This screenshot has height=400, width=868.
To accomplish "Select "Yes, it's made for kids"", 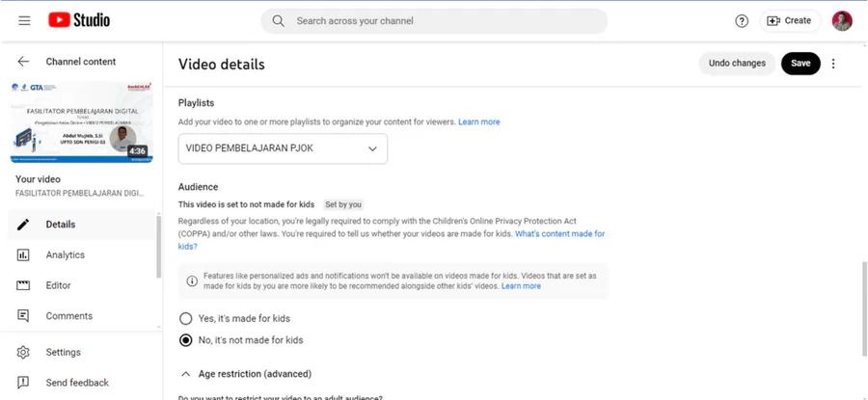I will pos(186,318).
